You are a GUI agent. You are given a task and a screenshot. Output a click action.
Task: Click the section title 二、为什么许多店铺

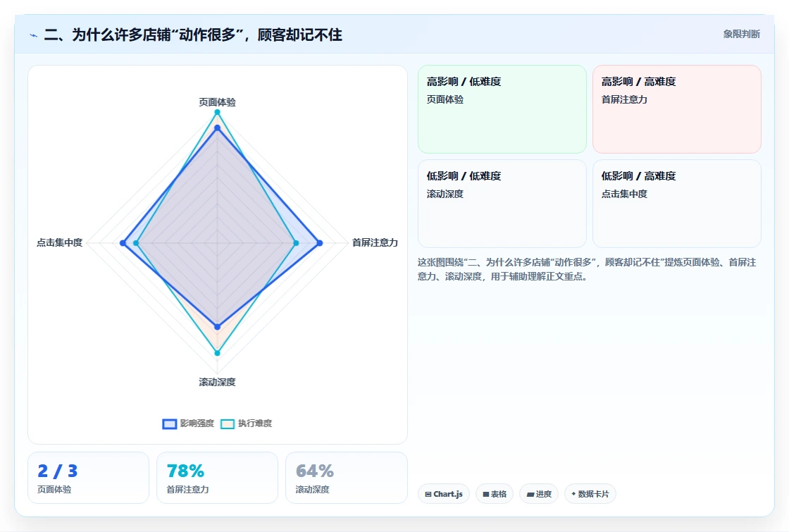pos(193,35)
